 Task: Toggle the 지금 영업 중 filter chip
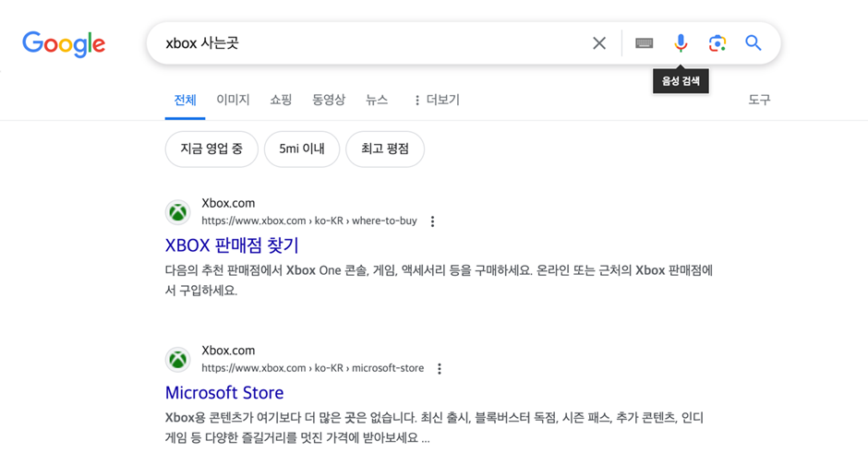(211, 149)
